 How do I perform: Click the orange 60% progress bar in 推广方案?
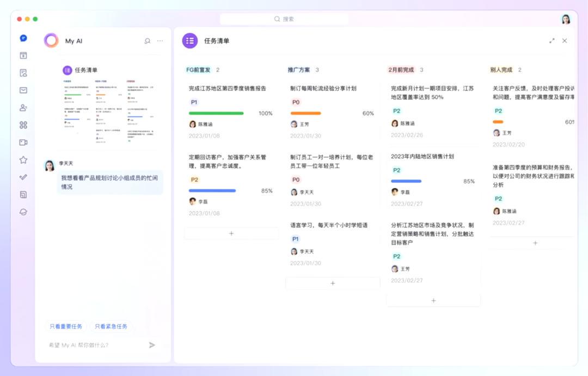[305, 113]
